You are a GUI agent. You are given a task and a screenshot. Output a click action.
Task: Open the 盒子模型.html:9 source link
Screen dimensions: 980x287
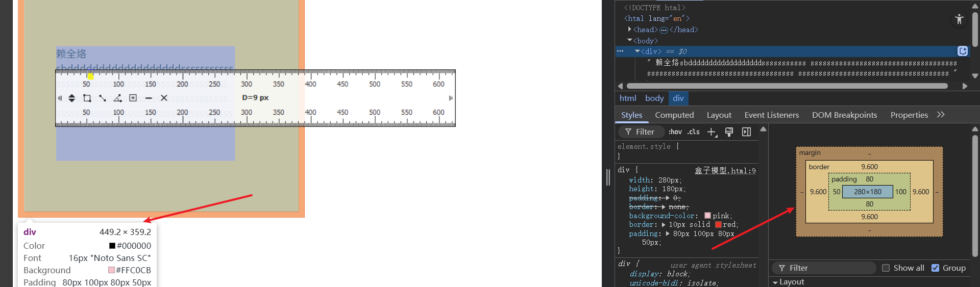click(725, 171)
